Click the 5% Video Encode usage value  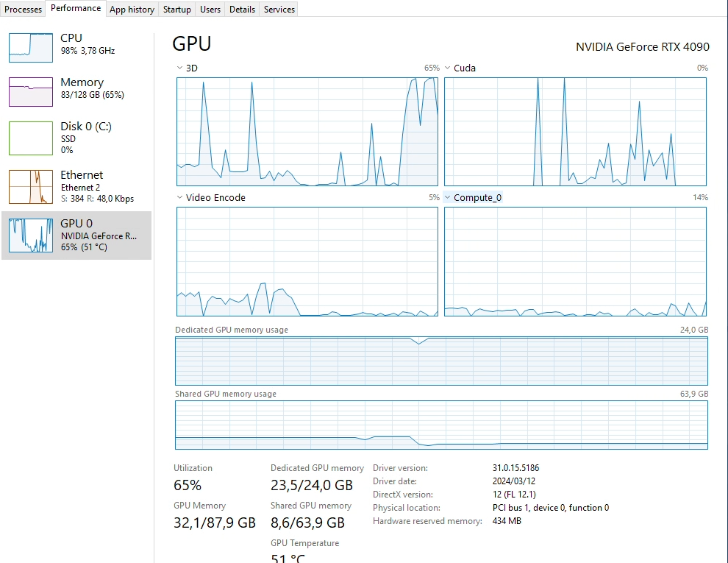pos(434,197)
